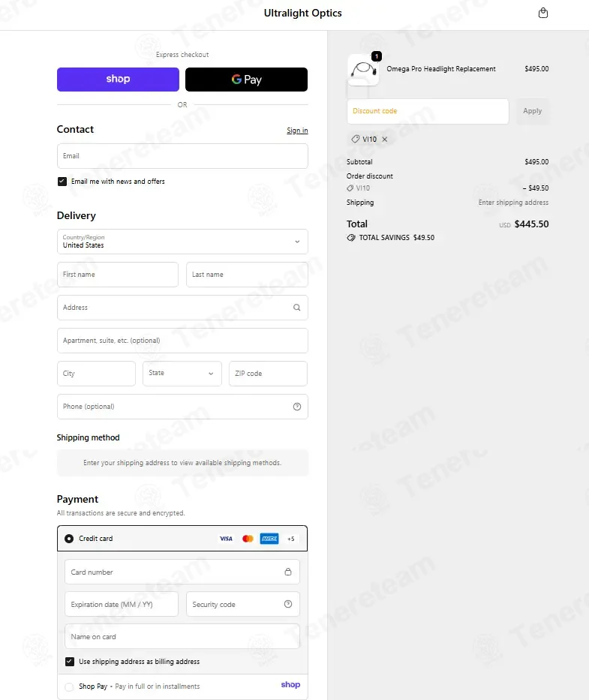Image resolution: width=589 pixels, height=700 pixels.
Task: Select the Credit card payment option
Action: pyautogui.click(x=70, y=539)
